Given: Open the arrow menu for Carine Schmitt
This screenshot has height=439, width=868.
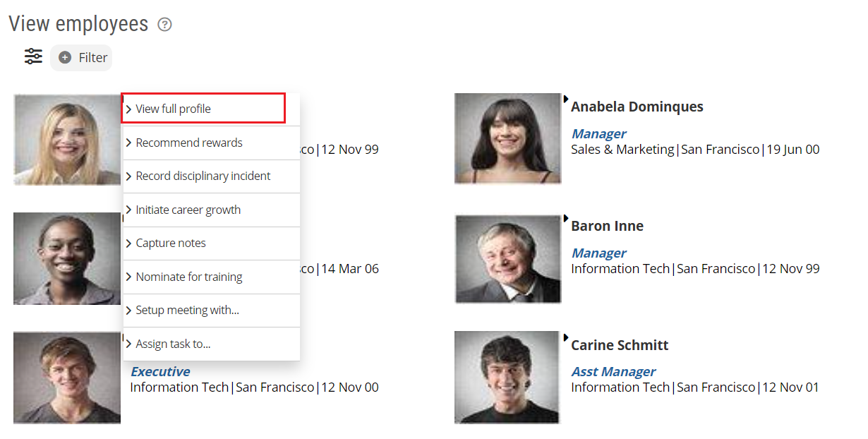Looking at the screenshot, I should (x=566, y=338).
